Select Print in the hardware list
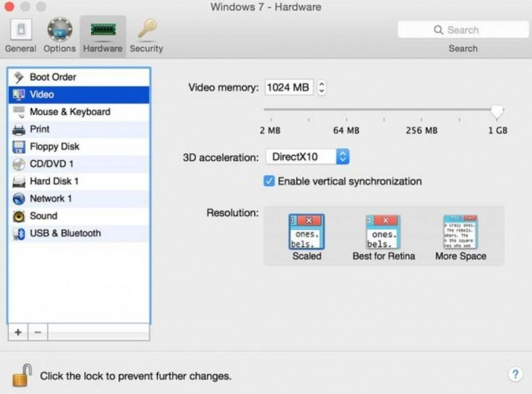Image resolution: width=532 pixels, height=394 pixels. pyautogui.click(x=79, y=129)
